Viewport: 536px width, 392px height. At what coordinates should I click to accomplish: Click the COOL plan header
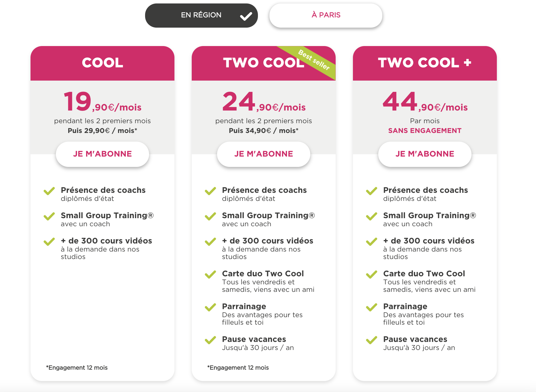pos(102,63)
